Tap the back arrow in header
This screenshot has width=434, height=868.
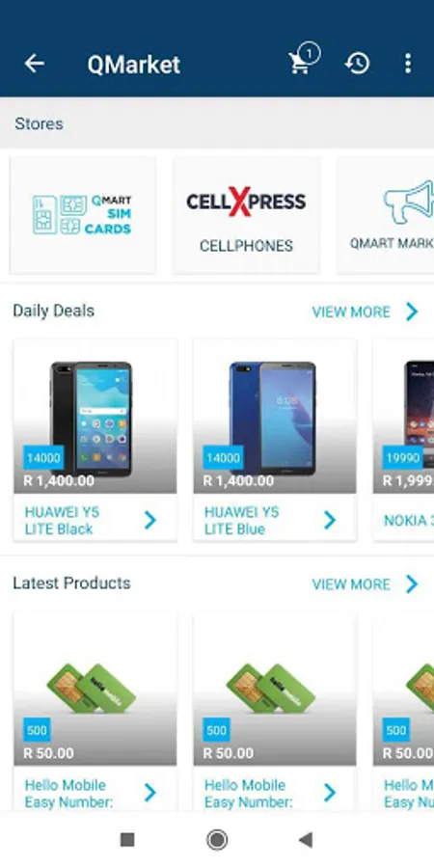(34, 64)
